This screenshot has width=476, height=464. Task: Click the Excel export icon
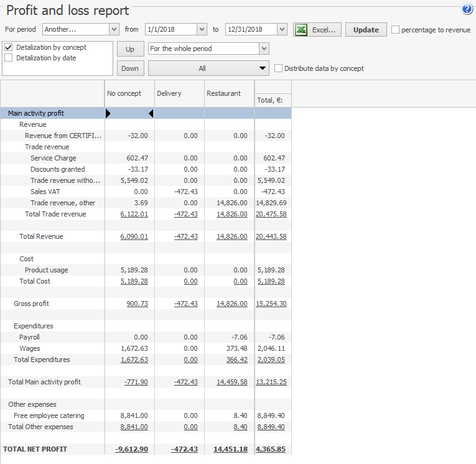[301, 30]
